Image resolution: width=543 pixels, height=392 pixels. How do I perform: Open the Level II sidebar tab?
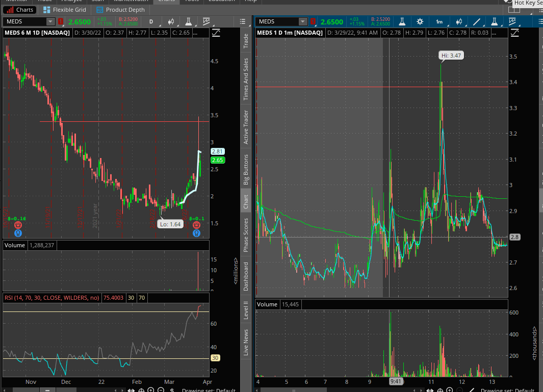pos(246,310)
